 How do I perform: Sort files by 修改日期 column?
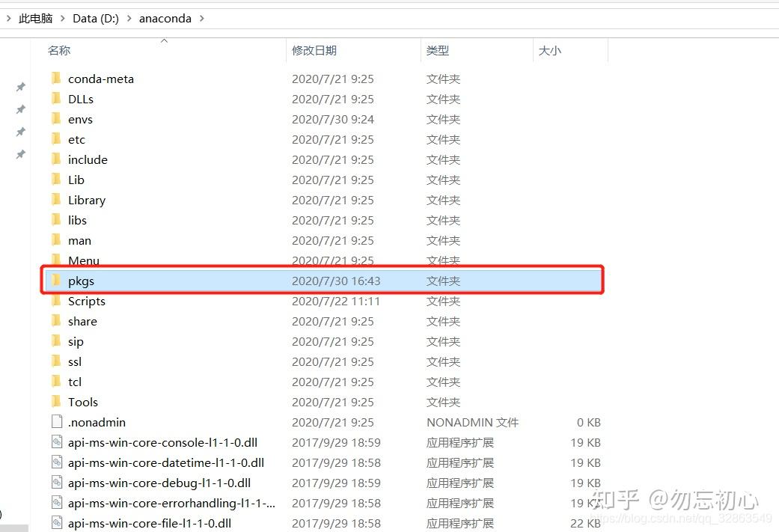[314, 50]
